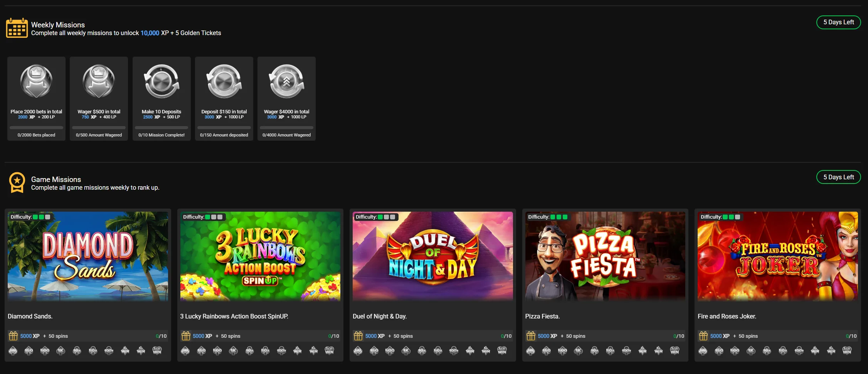Click the Make 10 Deposits progress bar
Image resolution: width=868 pixels, height=374 pixels.
tap(161, 128)
